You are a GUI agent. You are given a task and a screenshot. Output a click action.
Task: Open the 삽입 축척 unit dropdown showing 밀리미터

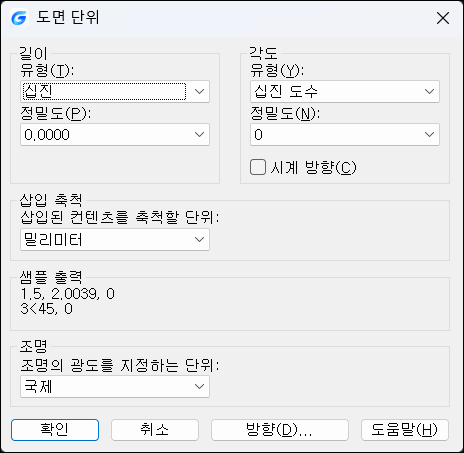tap(115, 239)
